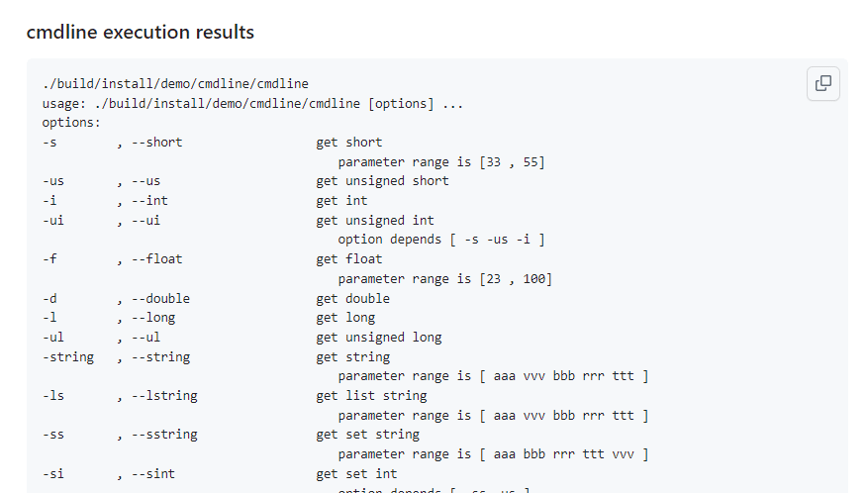Viewport: 868px width, 493px height.
Task: Click the '--int' option text
Action: tap(149, 201)
